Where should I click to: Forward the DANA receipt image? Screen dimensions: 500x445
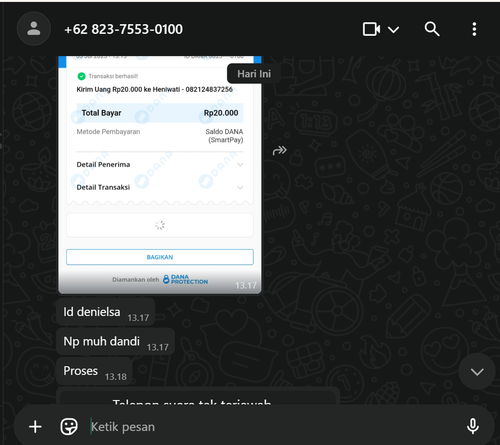click(x=280, y=151)
